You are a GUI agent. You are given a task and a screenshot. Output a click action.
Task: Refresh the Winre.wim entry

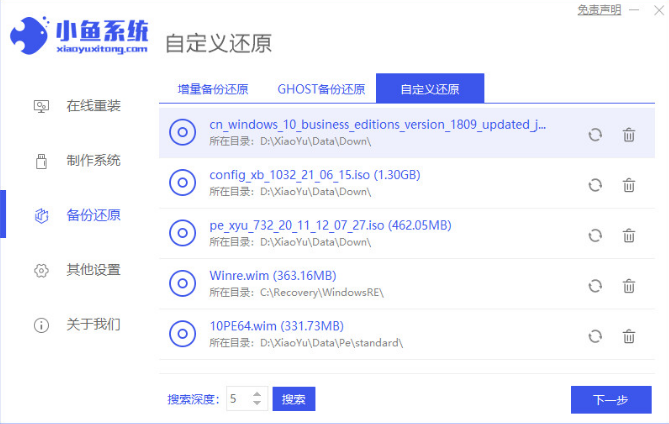pyautogui.click(x=595, y=285)
